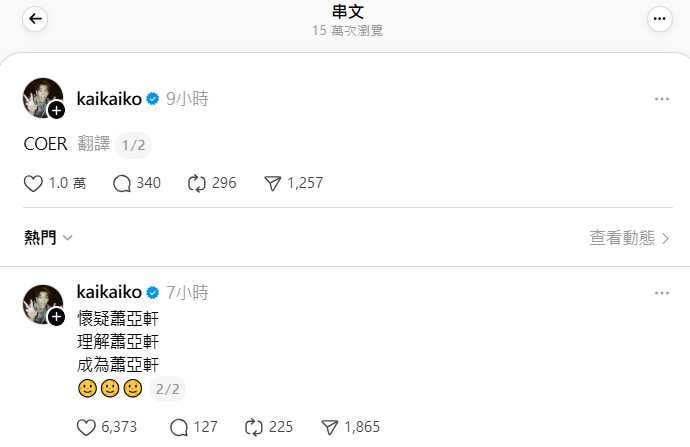
Task: Click the back arrow button
Action: tap(35, 19)
